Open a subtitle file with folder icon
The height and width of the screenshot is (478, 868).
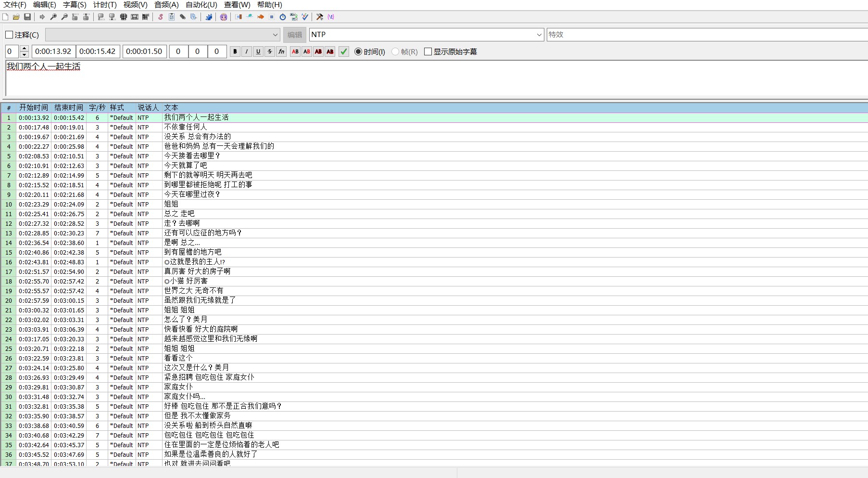pyautogui.click(x=16, y=17)
